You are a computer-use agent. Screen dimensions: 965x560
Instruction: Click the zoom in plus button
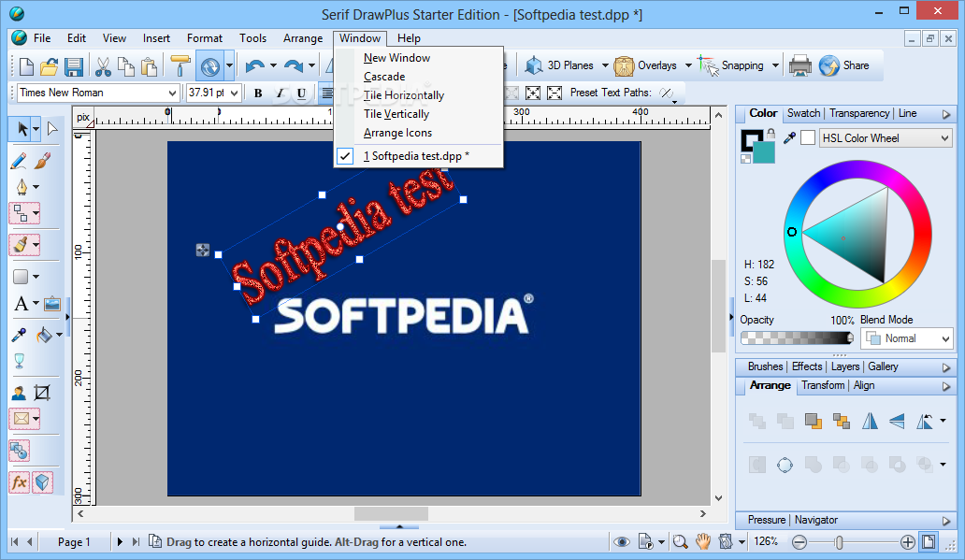[908, 541]
